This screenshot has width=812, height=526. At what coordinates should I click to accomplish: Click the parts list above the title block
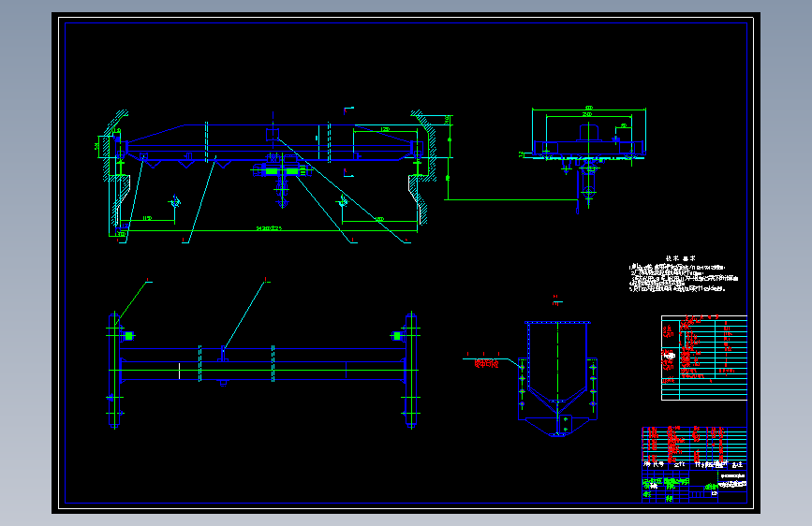coord(694,447)
